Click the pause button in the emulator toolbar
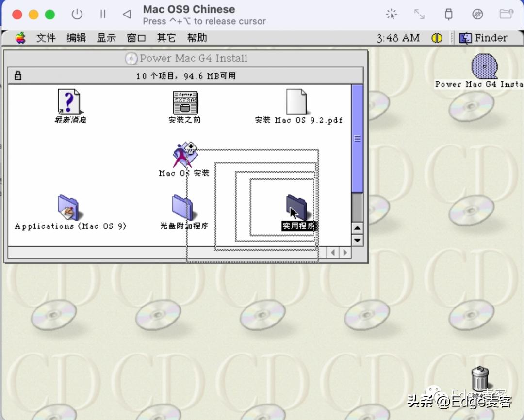This screenshot has height=420, width=524. 103,14
